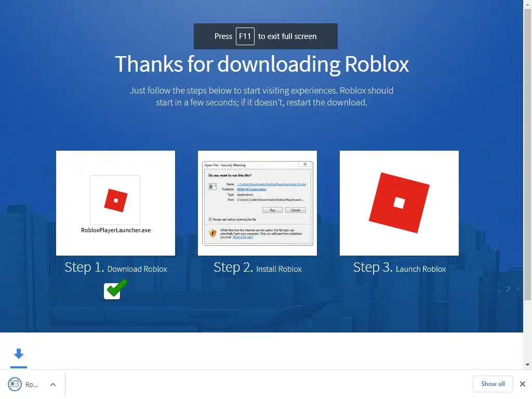
Task: Close the downloads bar
Action: [x=523, y=384]
